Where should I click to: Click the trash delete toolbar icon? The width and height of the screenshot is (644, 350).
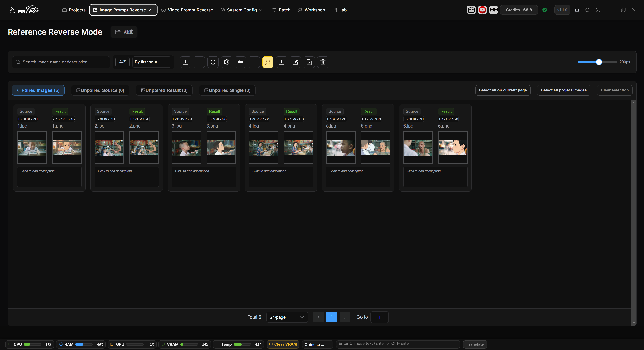tap(323, 62)
